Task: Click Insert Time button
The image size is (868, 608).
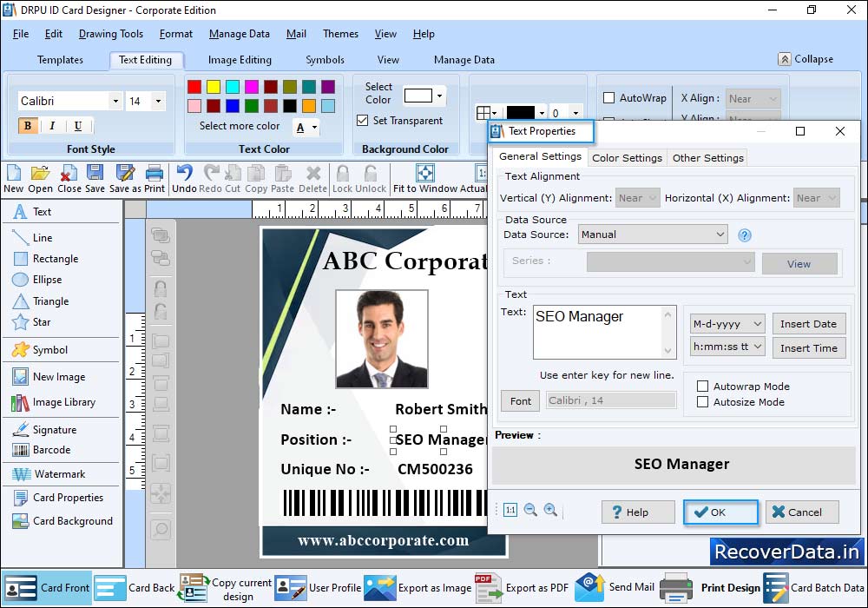Action: tap(809, 347)
